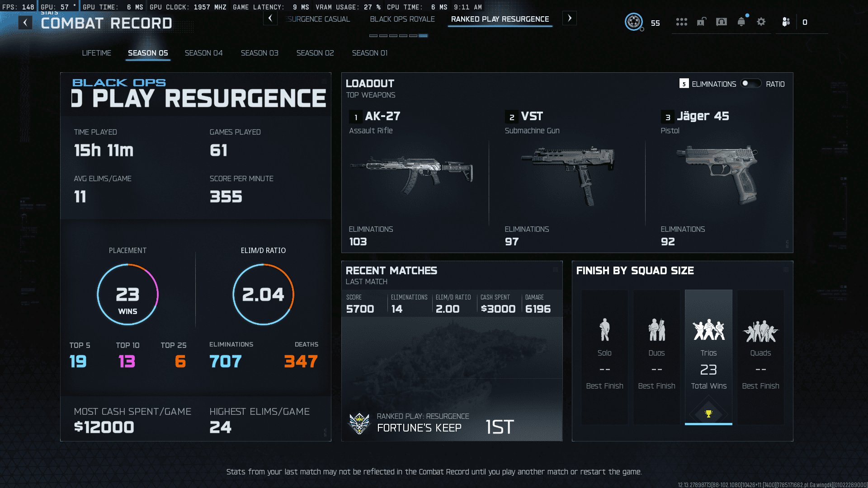The height and width of the screenshot is (488, 868).
Task: Click the 5 key prompt beside Eliminations
Action: (x=684, y=84)
